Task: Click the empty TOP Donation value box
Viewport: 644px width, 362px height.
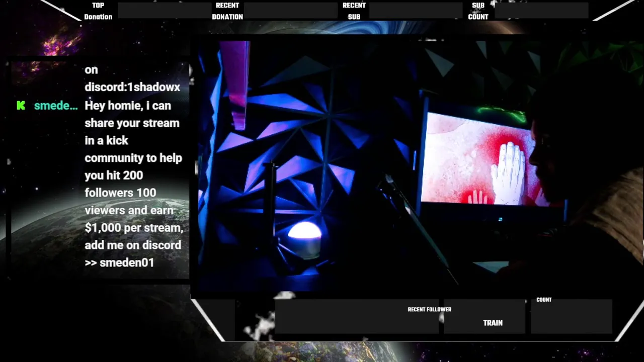Action: click(x=165, y=11)
